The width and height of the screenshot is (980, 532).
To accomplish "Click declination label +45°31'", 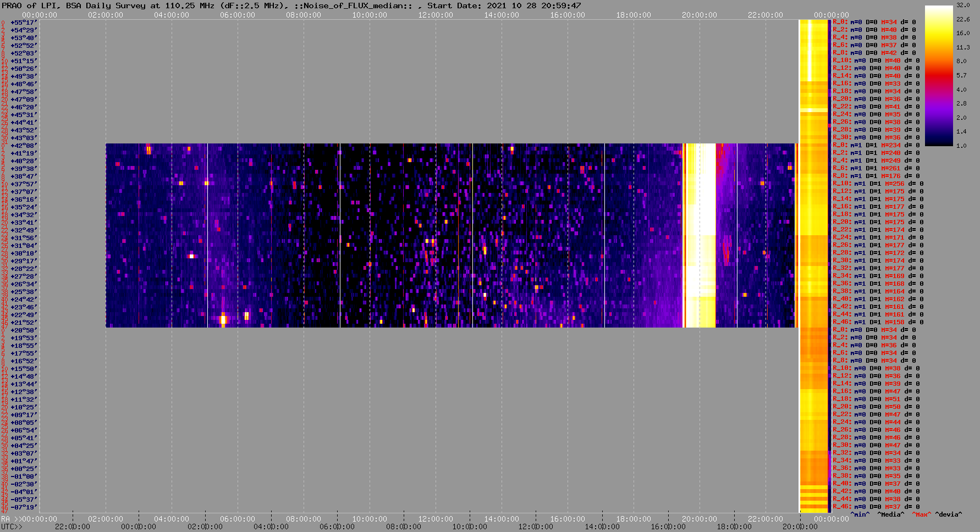I will coord(24,115).
